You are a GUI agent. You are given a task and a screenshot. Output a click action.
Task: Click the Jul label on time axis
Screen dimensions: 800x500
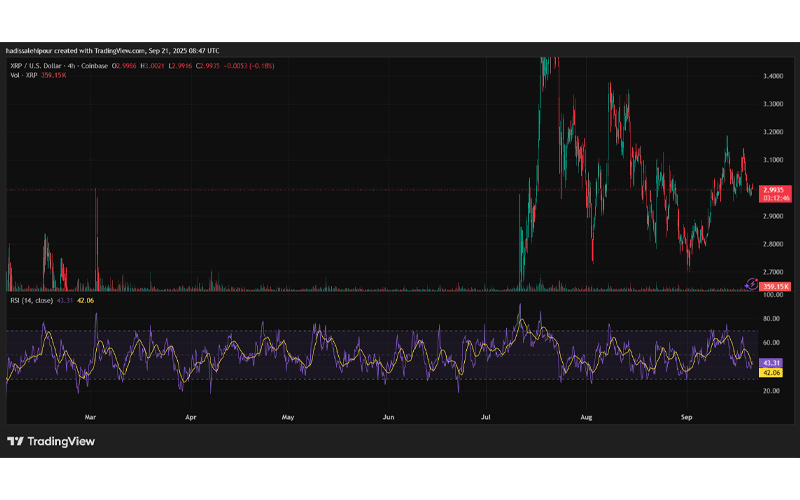tap(486, 417)
